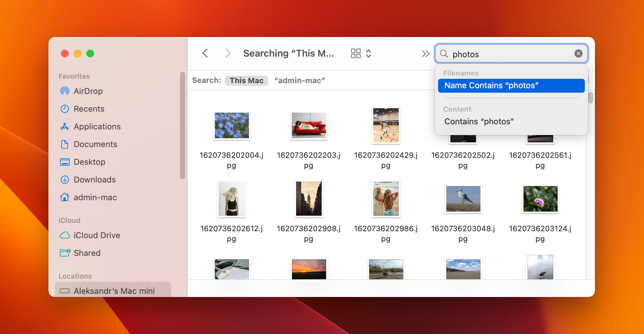Click file name 1620736202561.jpg

click(x=540, y=160)
